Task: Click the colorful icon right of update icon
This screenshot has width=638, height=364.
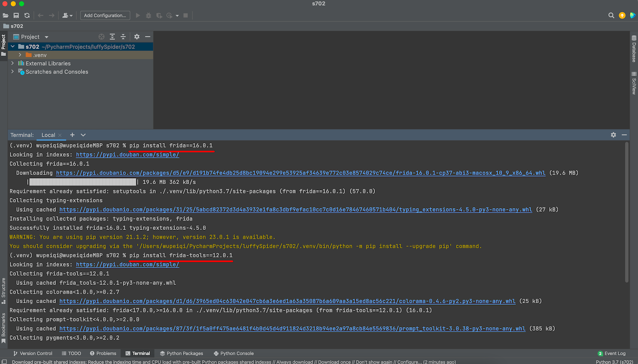Action: point(633,16)
